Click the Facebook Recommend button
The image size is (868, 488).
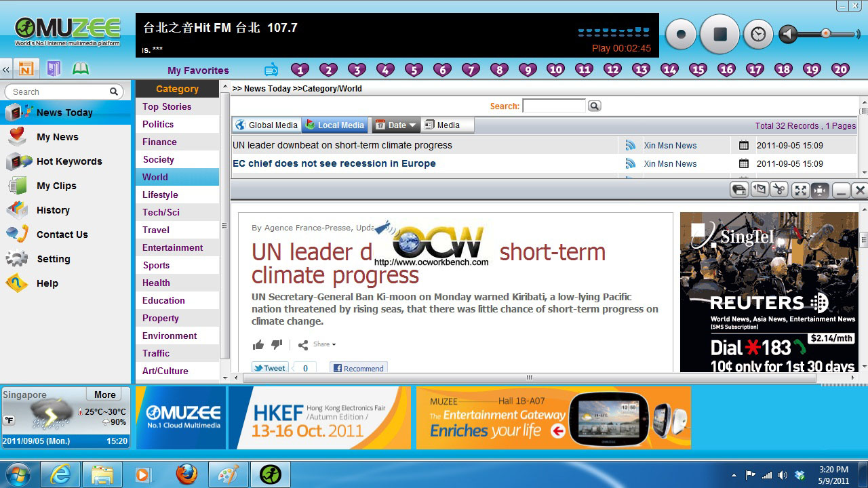pyautogui.click(x=359, y=368)
